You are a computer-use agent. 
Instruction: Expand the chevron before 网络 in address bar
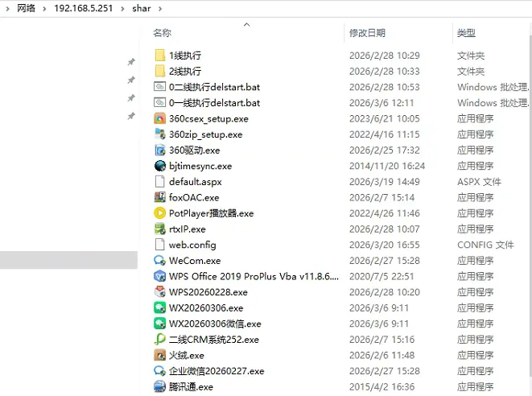pyautogui.click(x=7, y=9)
